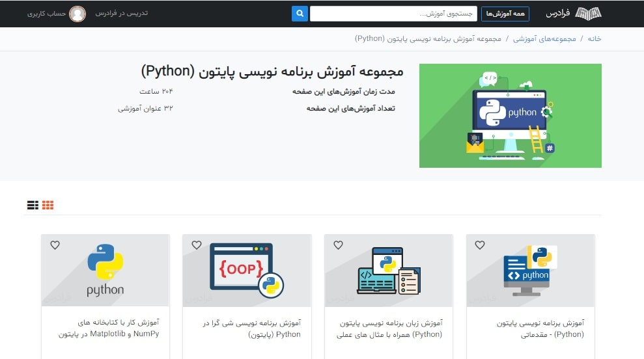The width and height of the screenshot is (644, 359).
Task: Open the green Python collection banner image
Action: (511, 116)
